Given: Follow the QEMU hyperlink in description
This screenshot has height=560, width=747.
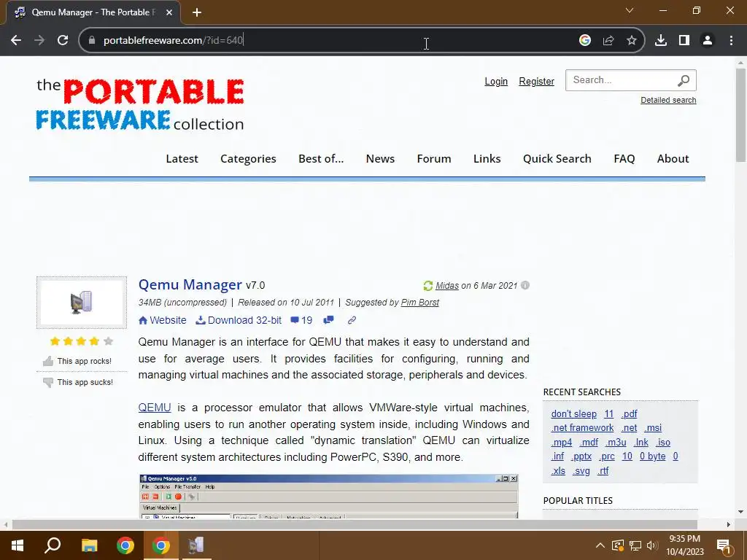Looking at the screenshot, I should pyautogui.click(x=155, y=408).
